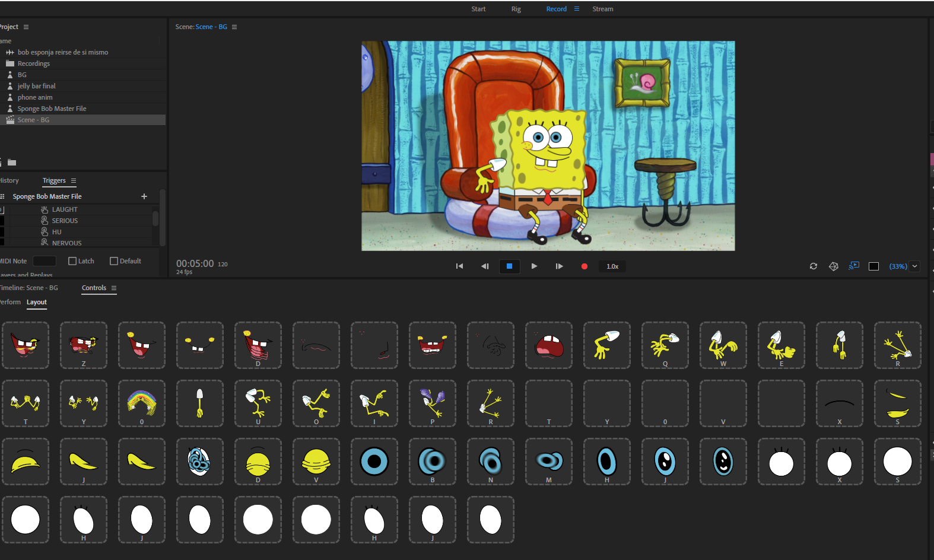The height and width of the screenshot is (560, 934).
Task: Switch Controls to Perform mode
Action: (x=10, y=302)
